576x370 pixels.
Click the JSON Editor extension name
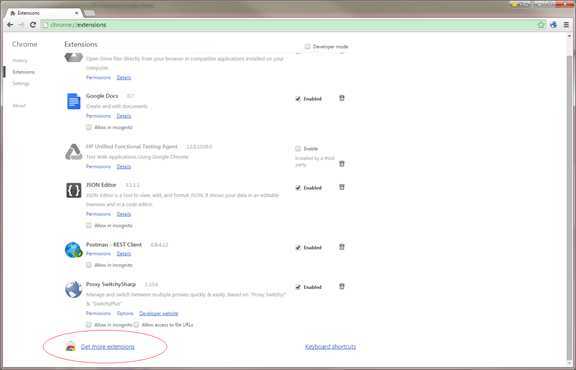coord(101,185)
